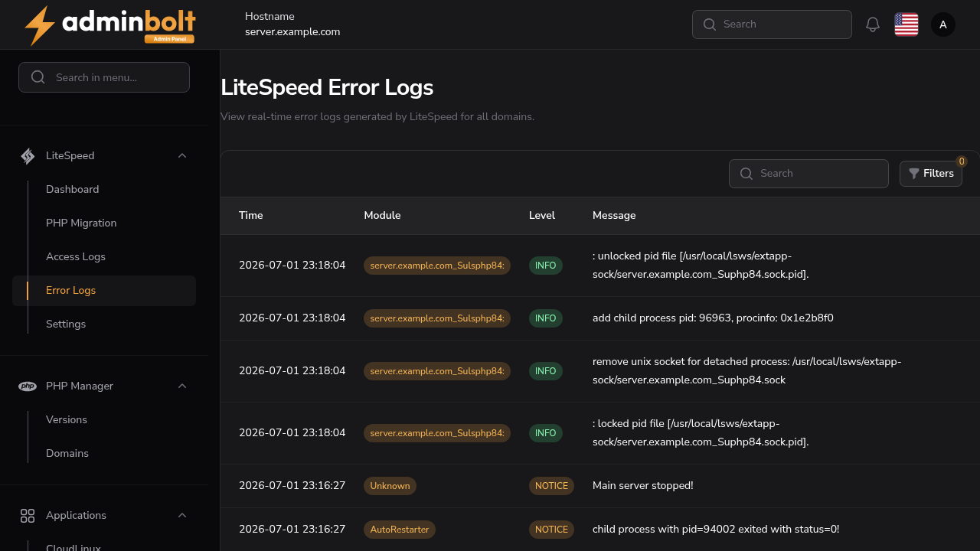The image size is (980, 551).
Task: Focus the Search in menu field
Action: click(104, 77)
